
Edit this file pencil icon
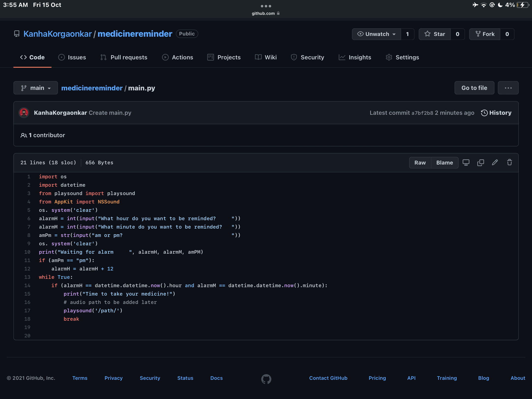point(495,163)
